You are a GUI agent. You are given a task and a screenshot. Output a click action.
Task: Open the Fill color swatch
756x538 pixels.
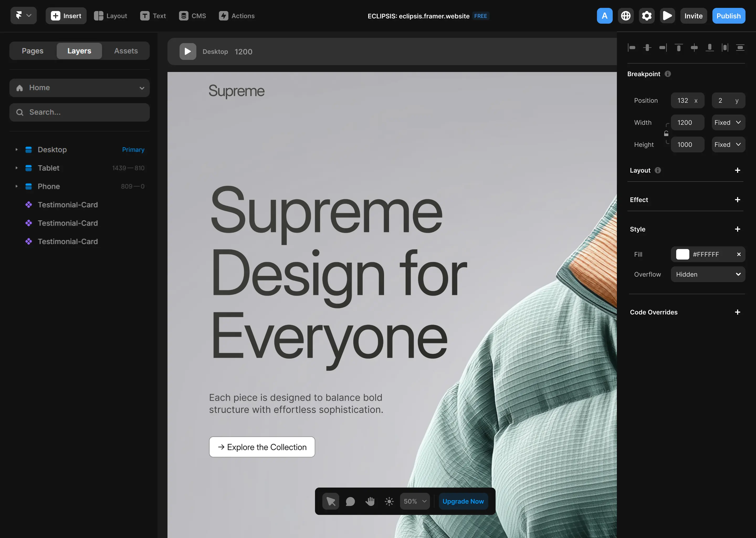[x=682, y=254]
